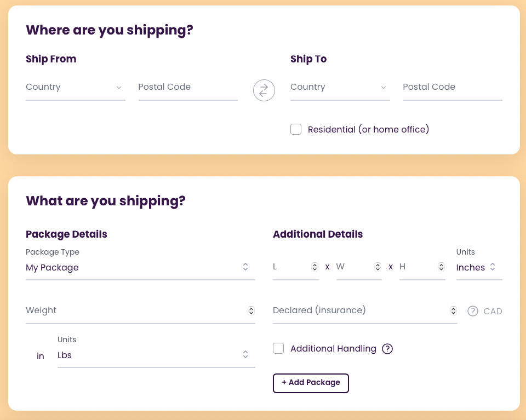Image resolution: width=526 pixels, height=420 pixels.
Task: Click the Declared insurance stepper arrows
Action: (453, 310)
